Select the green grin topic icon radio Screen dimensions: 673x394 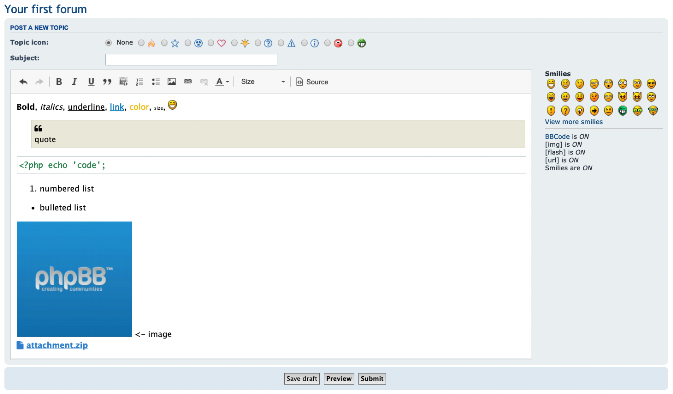pos(351,43)
